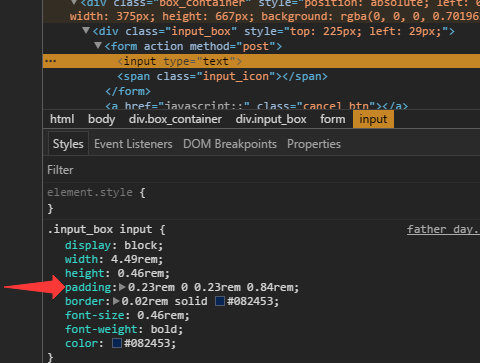This screenshot has width=480, height=363.
Task: Open the border color swatch #082453
Action: (x=220, y=301)
